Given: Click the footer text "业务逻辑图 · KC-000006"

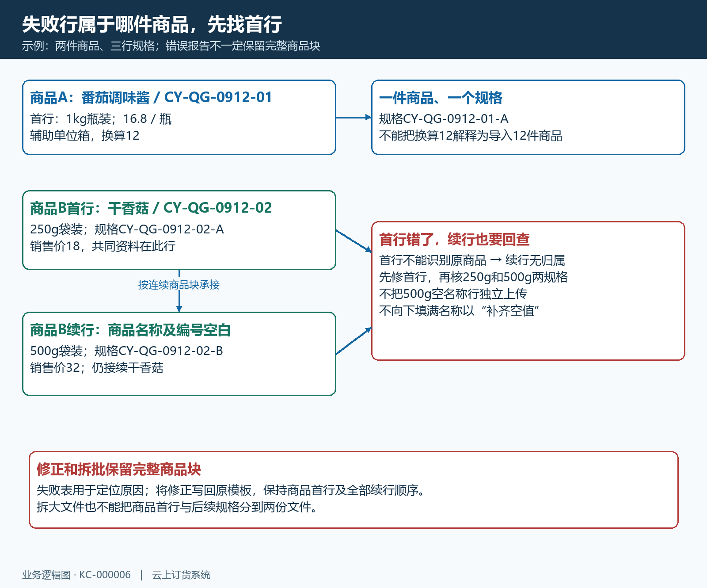Looking at the screenshot, I should (x=76, y=575).
